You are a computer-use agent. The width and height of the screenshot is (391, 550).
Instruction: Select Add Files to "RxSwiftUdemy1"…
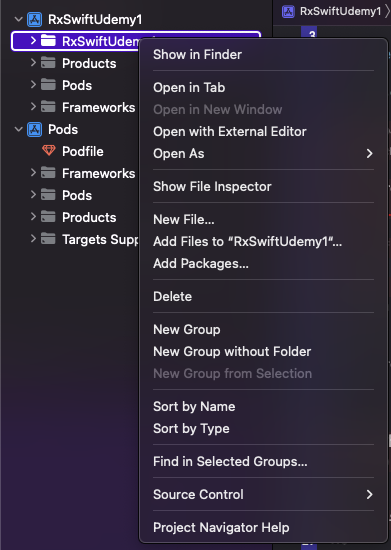click(248, 242)
